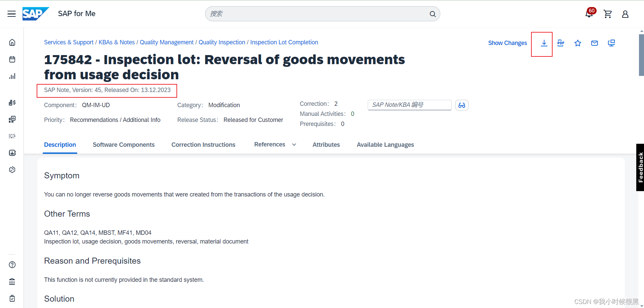This screenshot has height=308, width=644.
Task: Open the Correction Instructions tab
Action: [203, 145]
